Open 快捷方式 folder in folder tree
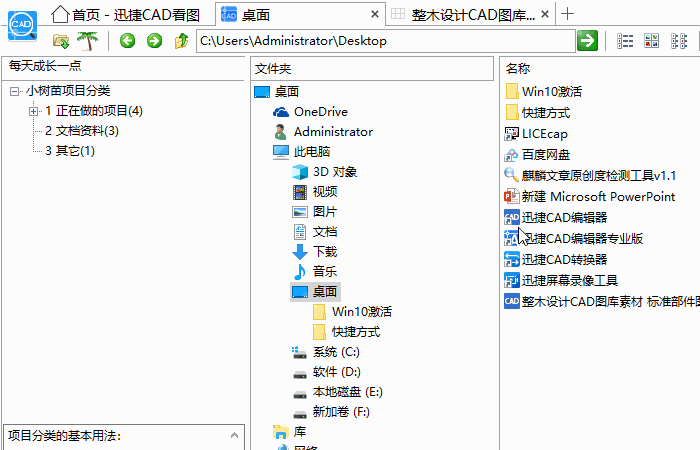The width and height of the screenshot is (700, 450). click(x=356, y=332)
